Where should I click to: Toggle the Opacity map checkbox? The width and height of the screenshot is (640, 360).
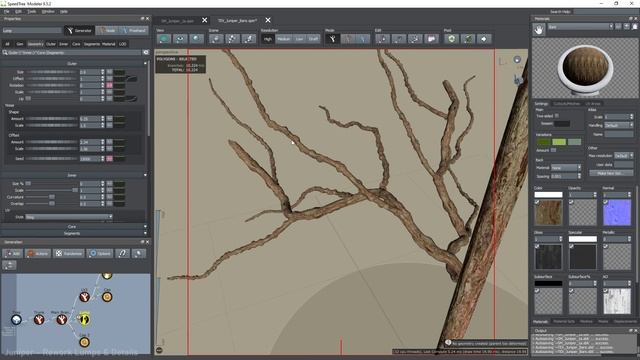pyautogui.click(x=571, y=202)
